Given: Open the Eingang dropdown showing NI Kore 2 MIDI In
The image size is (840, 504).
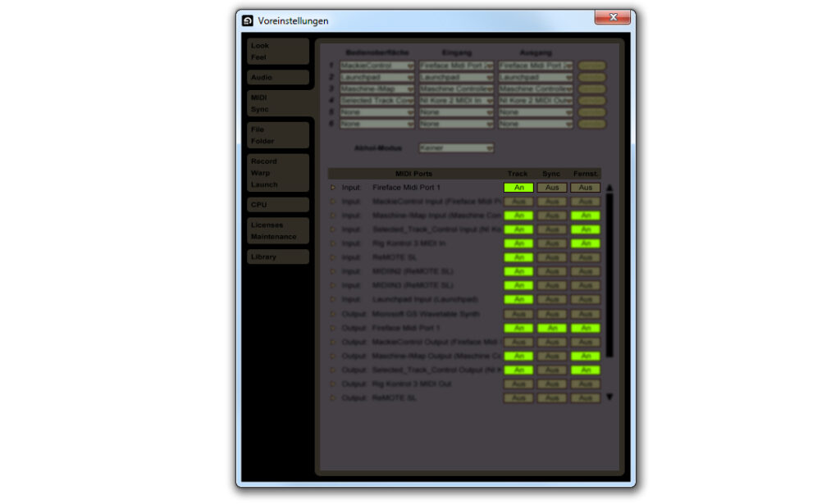Looking at the screenshot, I should [456, 101].
